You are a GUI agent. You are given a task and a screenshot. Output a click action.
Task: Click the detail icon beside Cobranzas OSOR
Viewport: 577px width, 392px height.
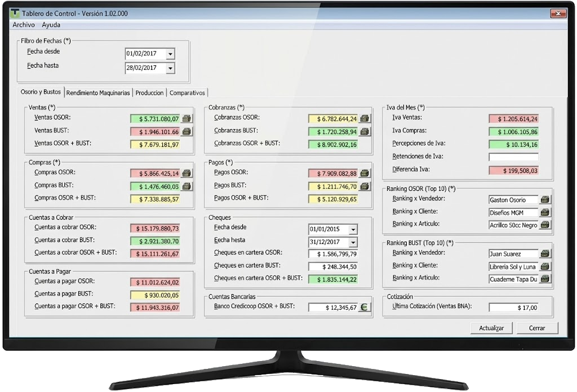tap(365, 119)
